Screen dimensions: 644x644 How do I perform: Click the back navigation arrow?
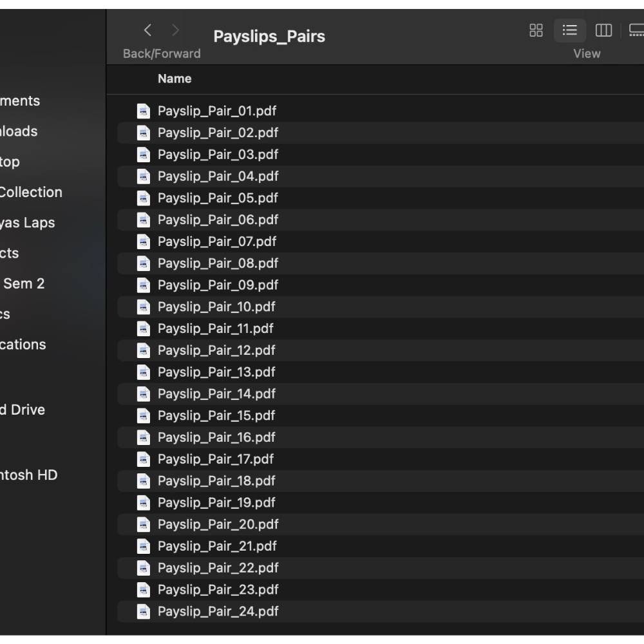tap(147, 30)
